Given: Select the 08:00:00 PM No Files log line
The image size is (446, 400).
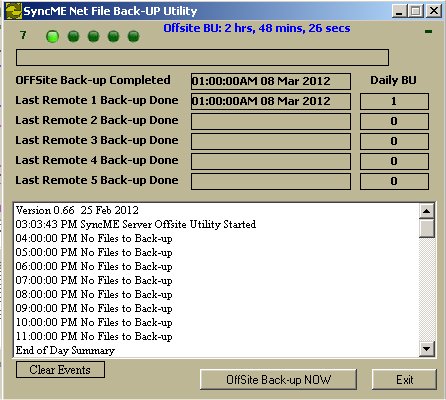Looking at the screenshot, I should pyautogui.click(x=94, y=295).
